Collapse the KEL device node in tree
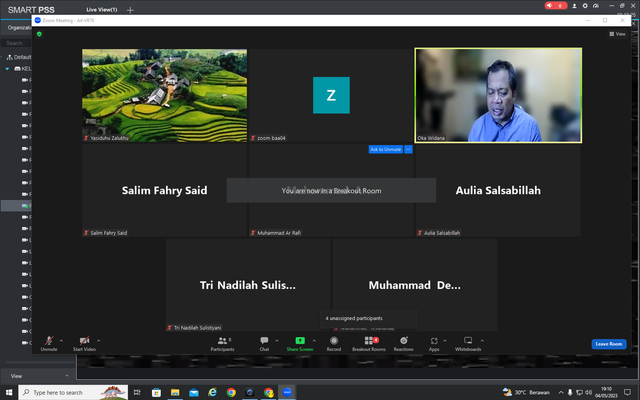Screen dimensions: 640x400 point(7,69)
